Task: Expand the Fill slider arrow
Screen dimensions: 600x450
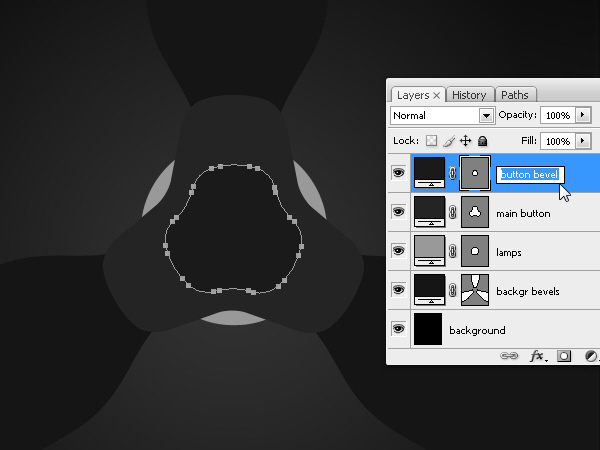Action: 583,141
